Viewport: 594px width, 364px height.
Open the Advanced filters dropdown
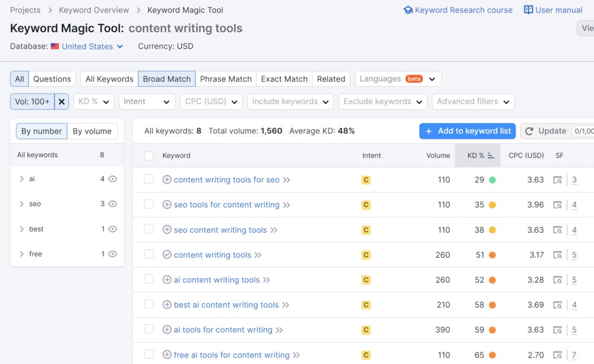point(473,102)
